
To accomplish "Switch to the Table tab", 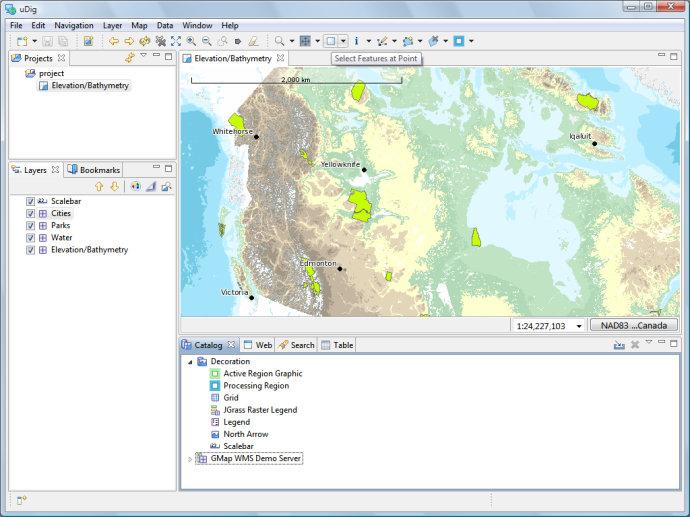I will tap(337, 345).
